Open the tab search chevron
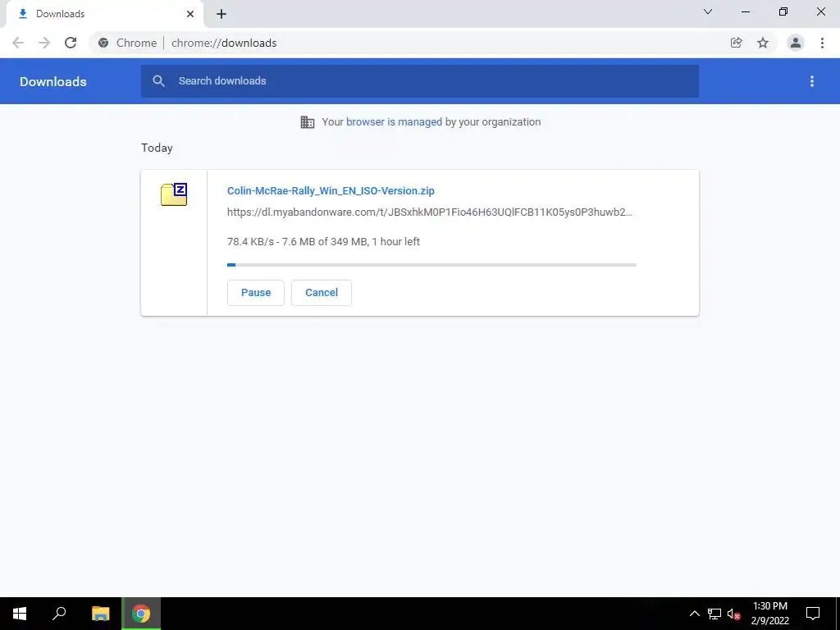 708,11
